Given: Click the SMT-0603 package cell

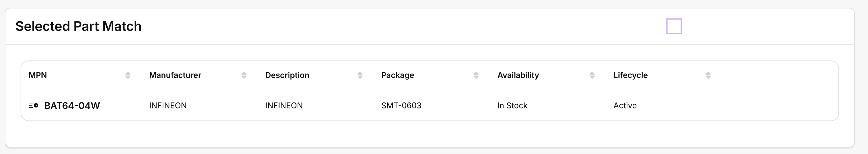Looking at the screenshot, I should [x=401, y=105].
